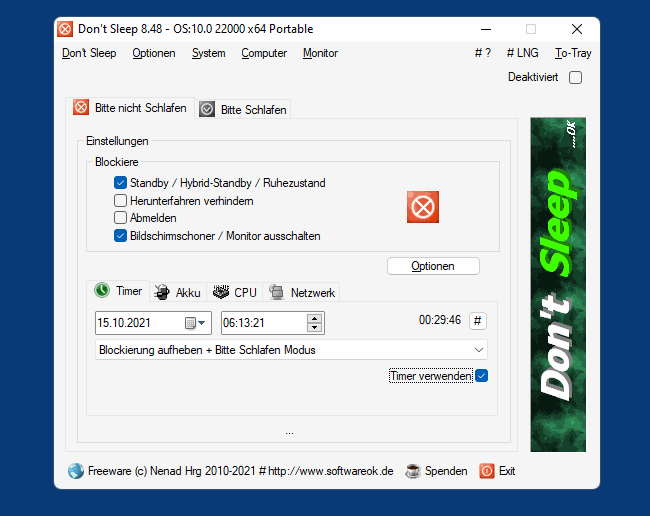Open the Don't Sleep menu

click(x=89, y=53)
